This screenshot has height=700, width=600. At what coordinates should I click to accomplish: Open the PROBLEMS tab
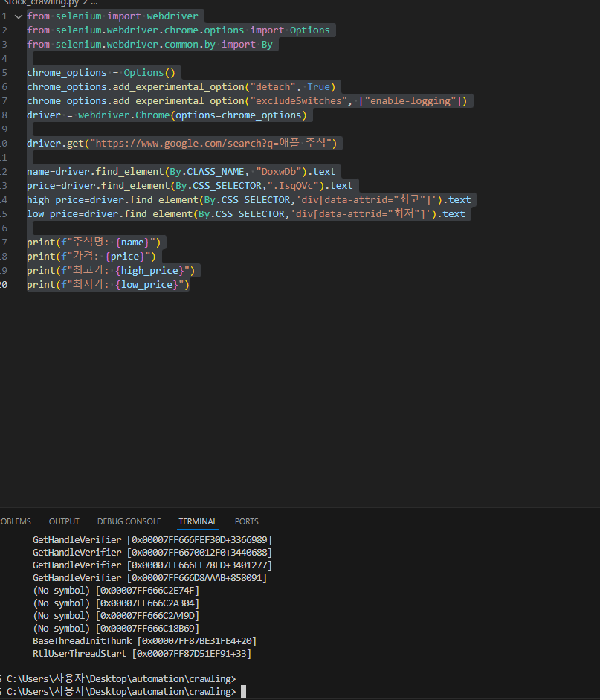pos(15,521)
